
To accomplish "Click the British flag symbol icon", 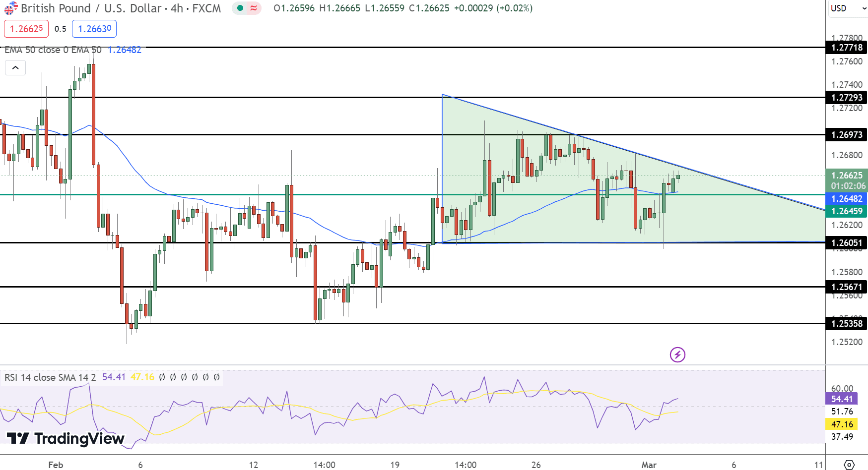I will [10, 8].
